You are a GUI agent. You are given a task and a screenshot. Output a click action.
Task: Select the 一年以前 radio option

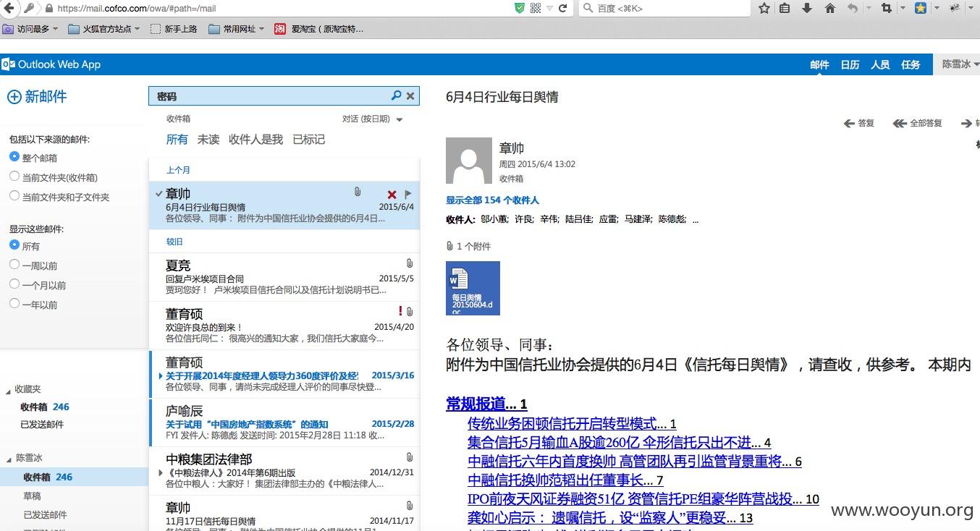pos(14,304)
